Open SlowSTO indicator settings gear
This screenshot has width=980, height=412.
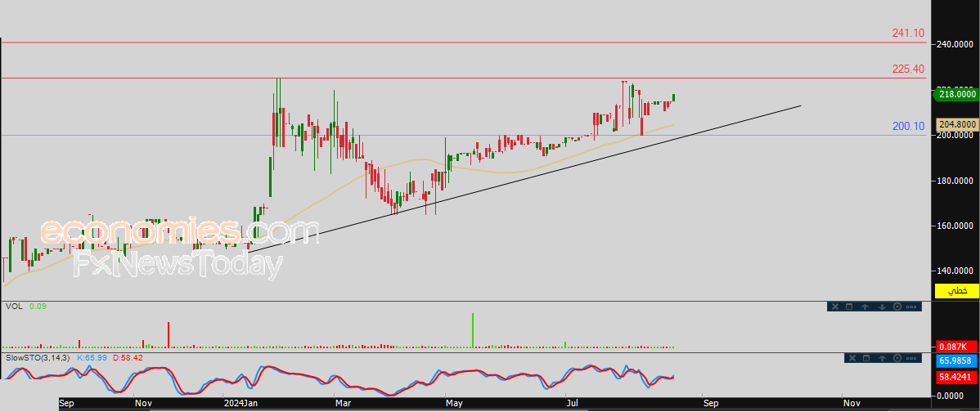pos(899,358)
